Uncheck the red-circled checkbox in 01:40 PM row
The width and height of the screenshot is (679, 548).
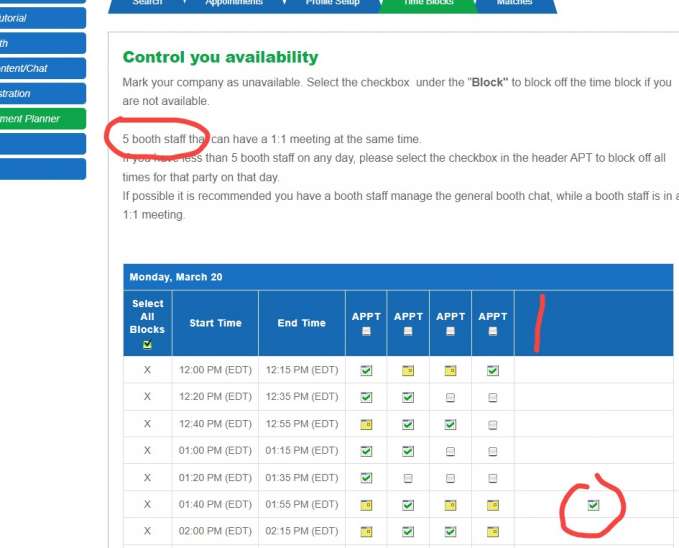pyautogui.click(x=593, y=505)
